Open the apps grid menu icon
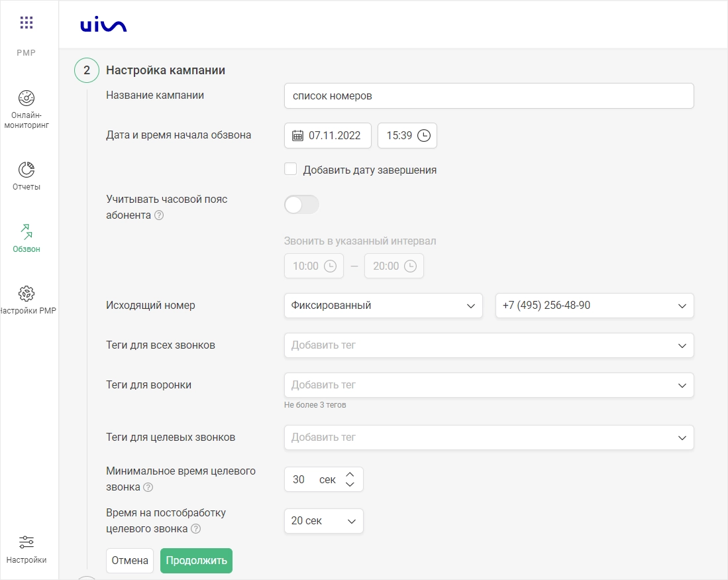 tap(26, 23)
